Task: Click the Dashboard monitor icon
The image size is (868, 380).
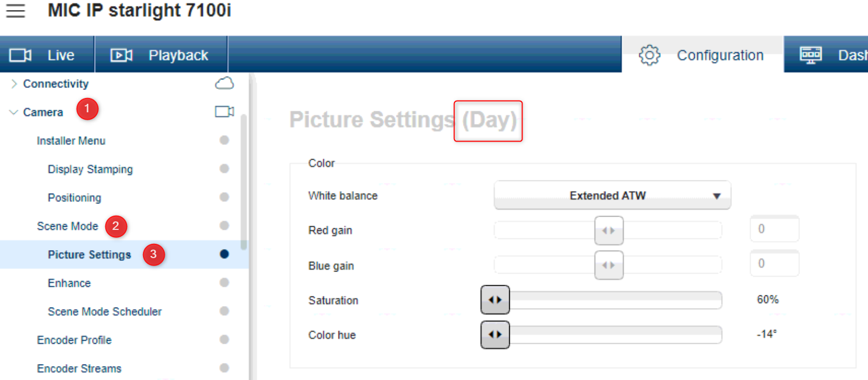Action: pyautogui.click(x=811, y=55)
